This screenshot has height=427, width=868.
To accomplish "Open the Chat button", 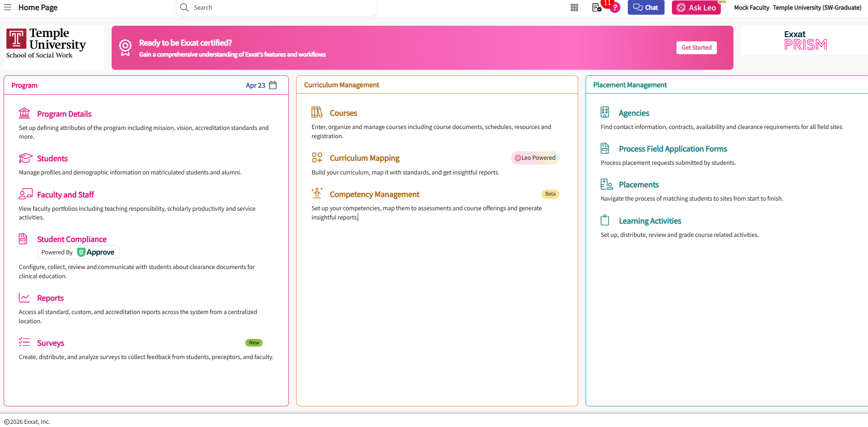I will click(x=646, y=7).
